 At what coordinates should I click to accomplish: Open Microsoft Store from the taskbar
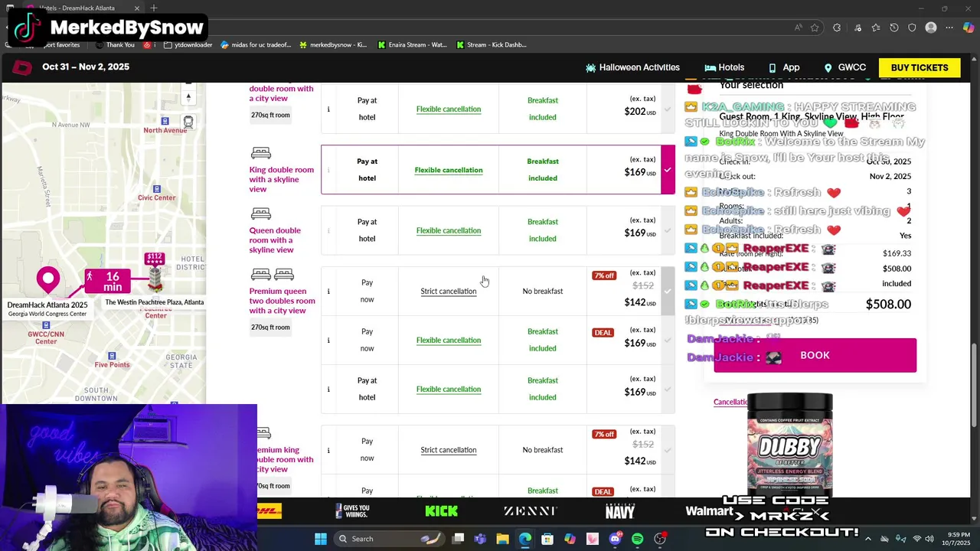(x=547, y=539)
